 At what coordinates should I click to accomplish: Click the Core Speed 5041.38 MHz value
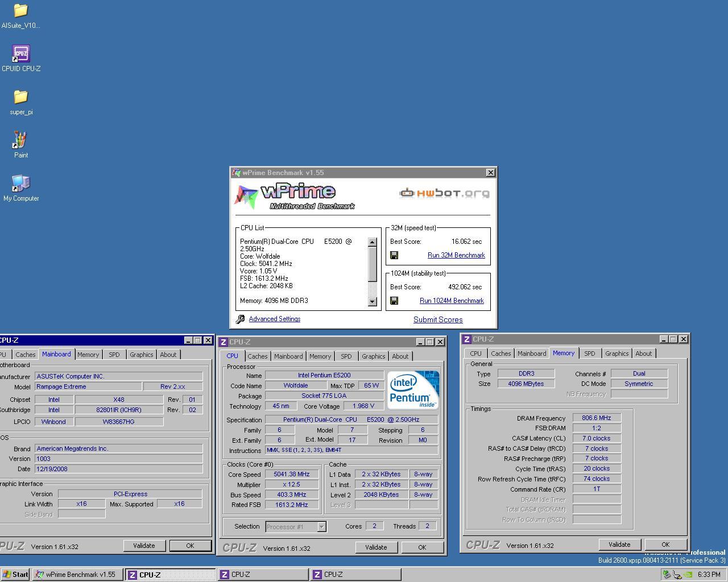click(x=292, y=475)
